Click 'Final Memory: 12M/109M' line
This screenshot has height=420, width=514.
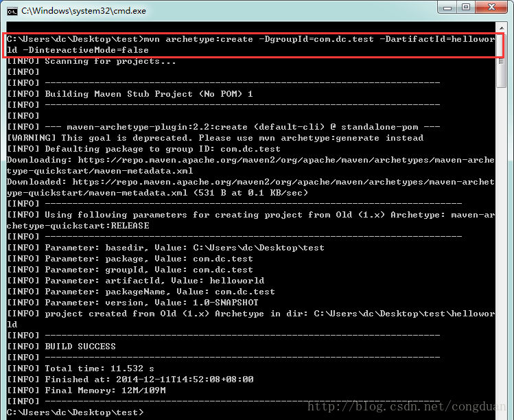pos(86,390)
